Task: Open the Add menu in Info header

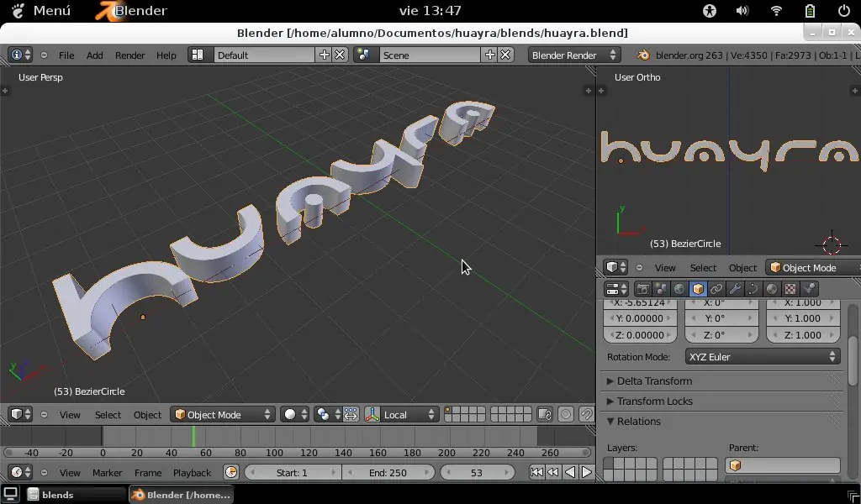Action: (x=94, y=55)
